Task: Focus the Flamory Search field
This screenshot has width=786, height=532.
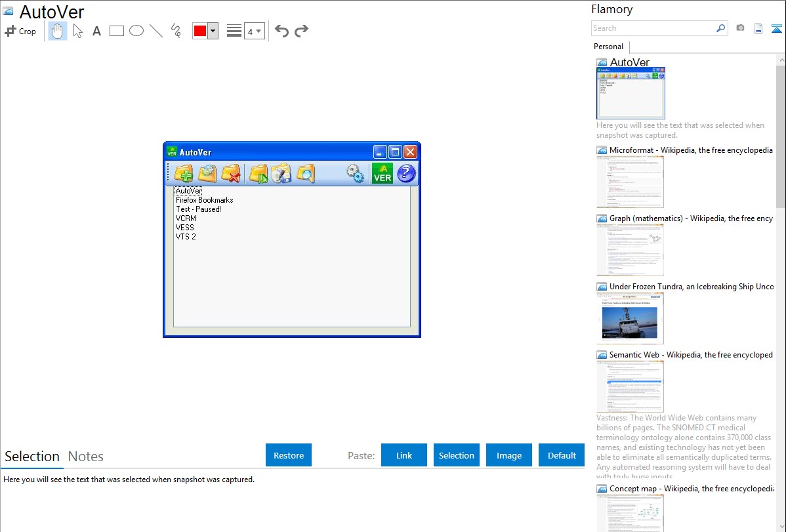Action: pyautogui.click(x=653, y=28)
